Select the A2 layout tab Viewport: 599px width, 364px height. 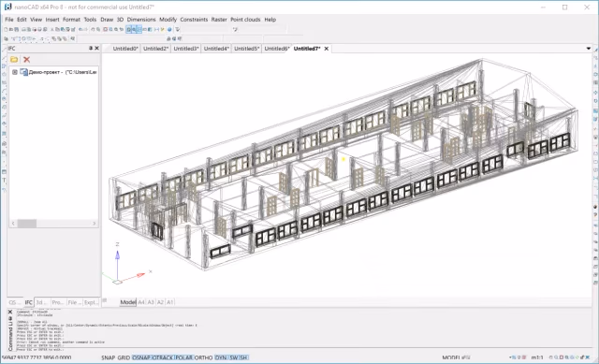(160, 302)
